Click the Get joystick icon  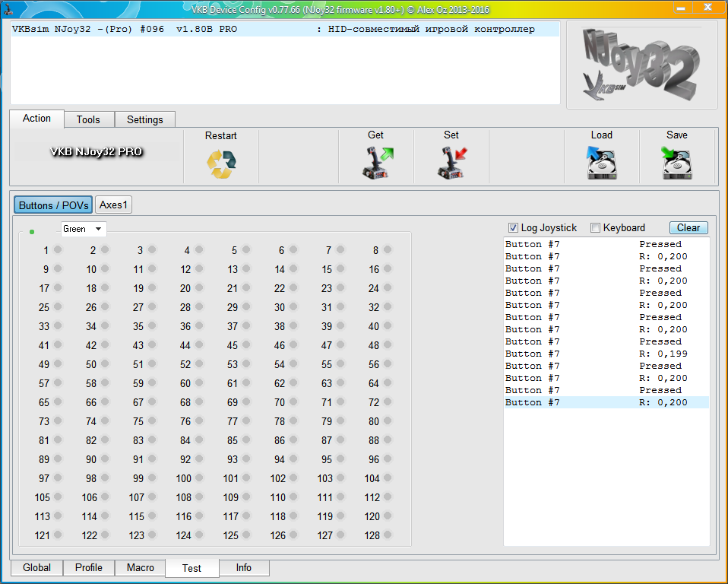click(377, 163)
